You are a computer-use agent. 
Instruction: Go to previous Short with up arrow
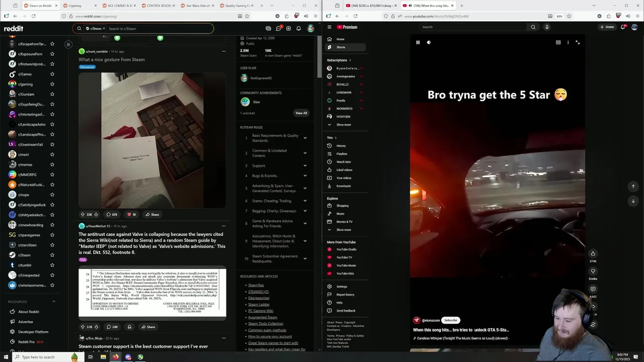click(633, 186)
